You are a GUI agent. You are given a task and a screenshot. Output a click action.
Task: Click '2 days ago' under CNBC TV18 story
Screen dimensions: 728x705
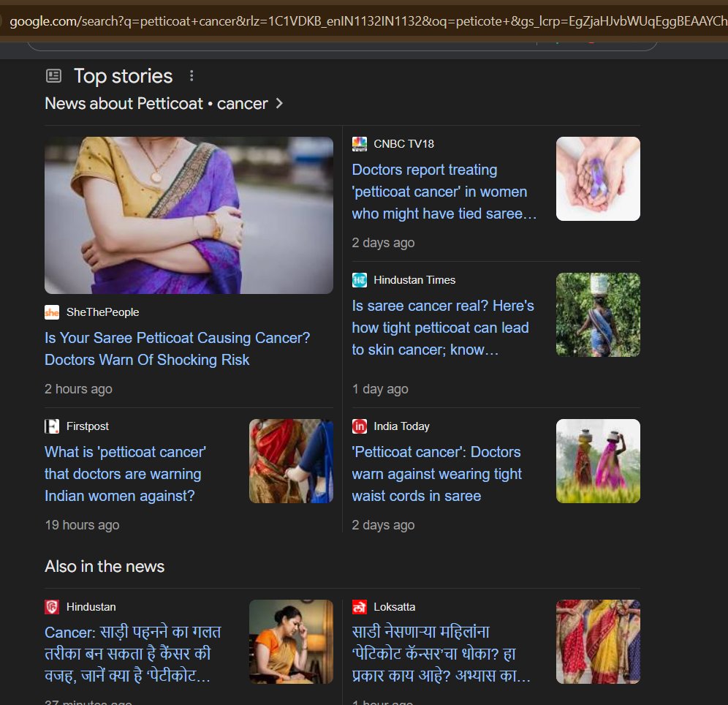(x=384, y=243)
